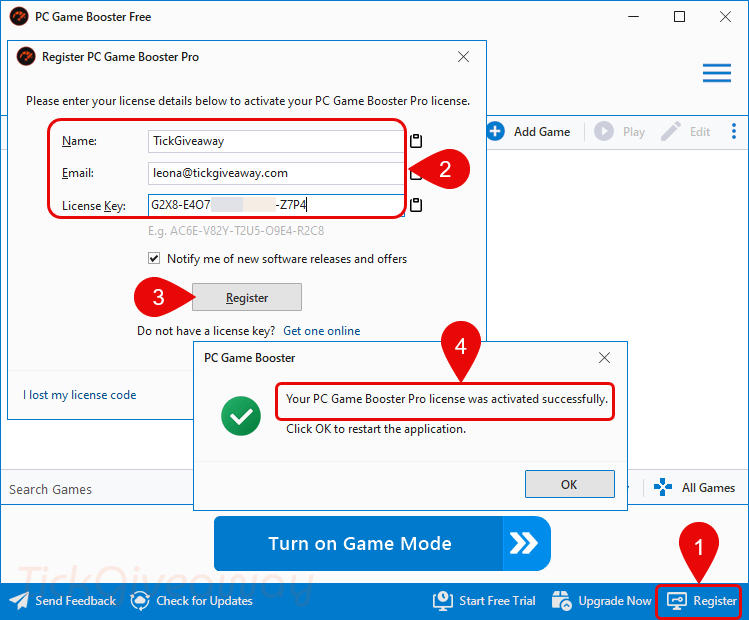Screen dimensions: 749x620
Task: Click the Add Game plus icon
Action: 496,131
